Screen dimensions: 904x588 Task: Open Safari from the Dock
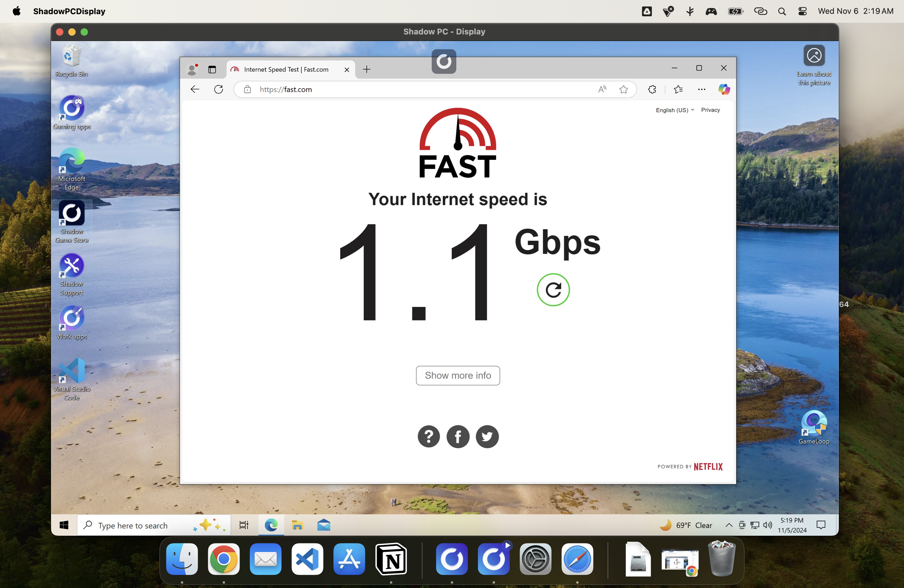[577, 559]
